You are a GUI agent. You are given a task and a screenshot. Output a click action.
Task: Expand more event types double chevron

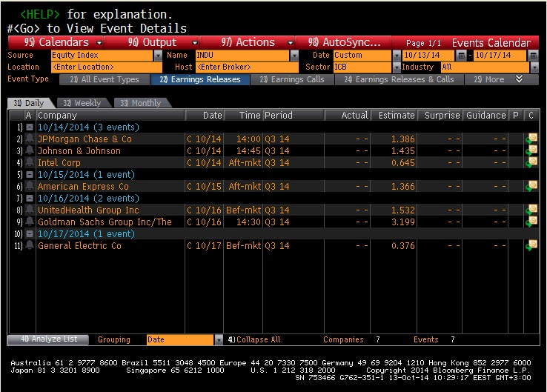[519, 79]
